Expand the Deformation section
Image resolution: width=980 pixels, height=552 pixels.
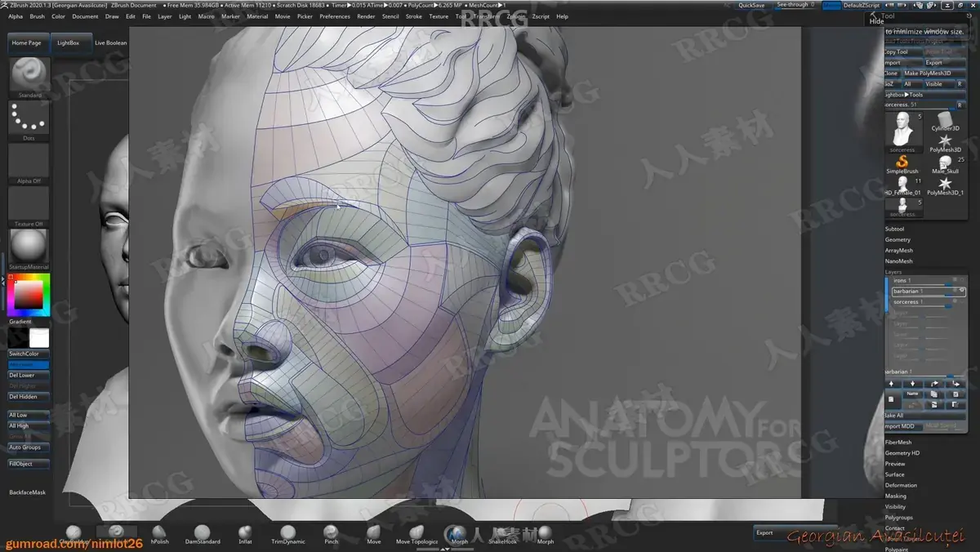902,485
